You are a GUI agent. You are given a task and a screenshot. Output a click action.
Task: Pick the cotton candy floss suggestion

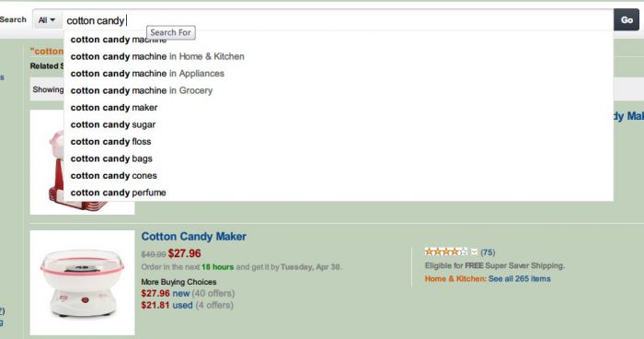(339, 142)
